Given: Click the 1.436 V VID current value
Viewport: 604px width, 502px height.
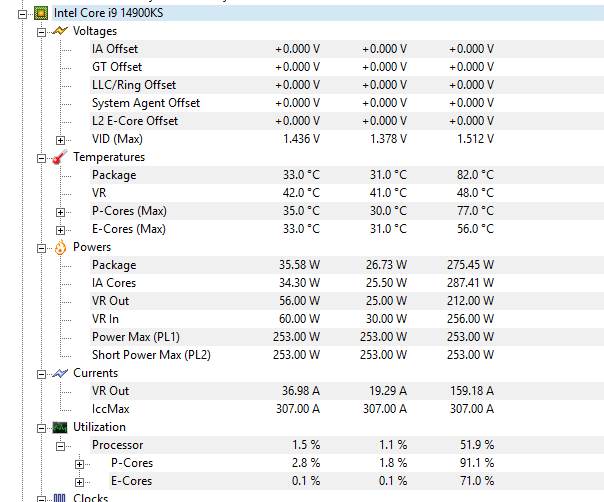Looking at the screenshot, I should (301, 139).
